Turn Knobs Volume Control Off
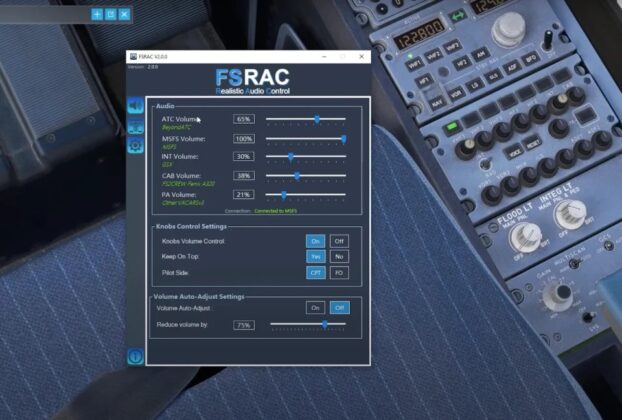This screenshot has height=420, width=622. (339, 241)
